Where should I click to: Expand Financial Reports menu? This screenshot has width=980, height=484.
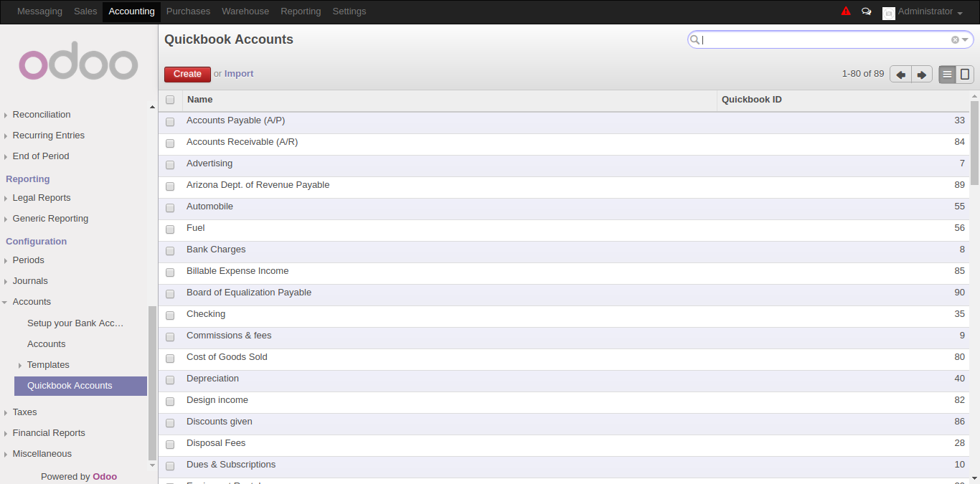point(49,433)
